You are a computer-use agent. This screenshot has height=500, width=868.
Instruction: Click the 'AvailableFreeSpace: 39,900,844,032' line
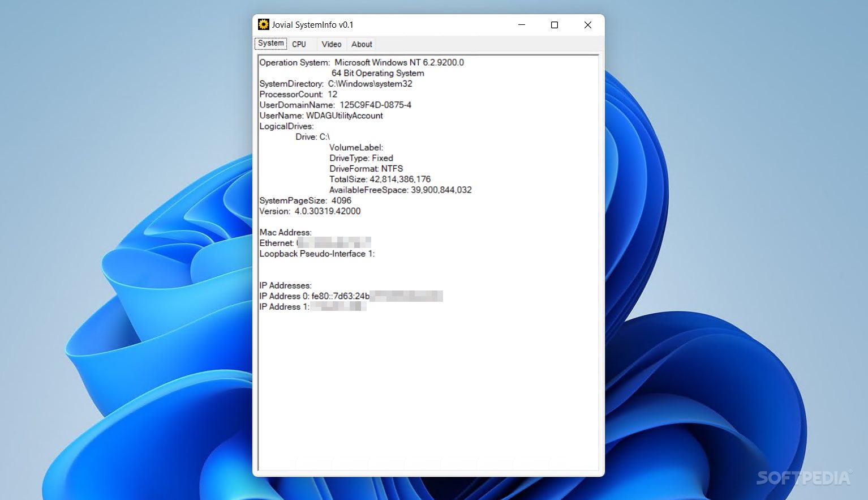(x=400, y=190)
